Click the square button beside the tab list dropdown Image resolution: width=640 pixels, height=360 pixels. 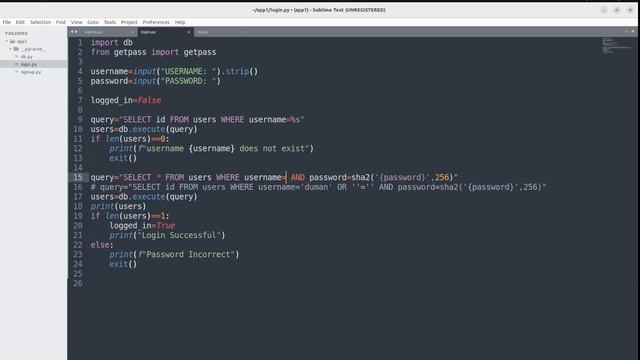[627, 31]
